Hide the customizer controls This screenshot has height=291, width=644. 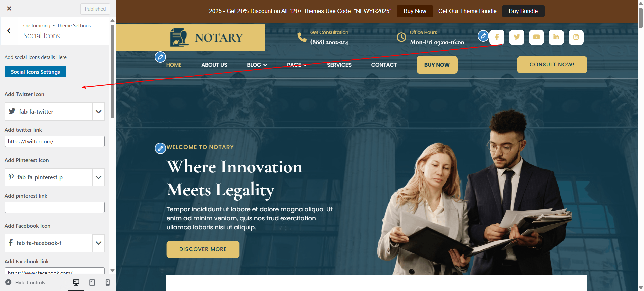25,282
